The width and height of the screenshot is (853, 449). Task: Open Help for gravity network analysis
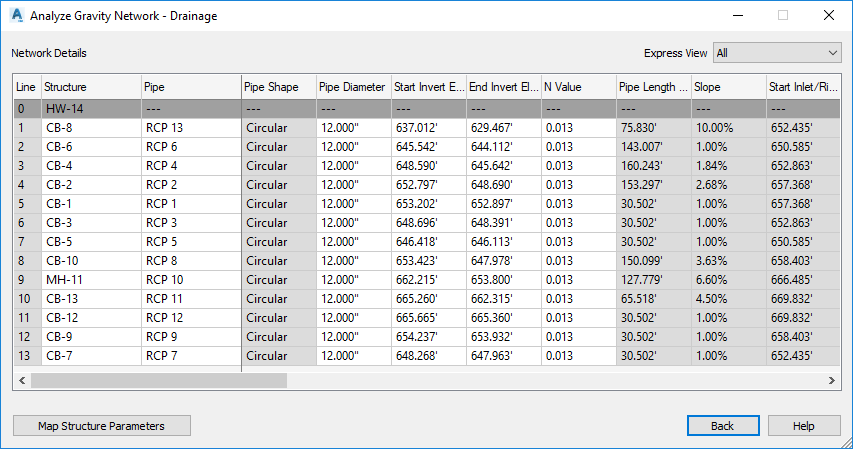click(x=804, y=426)
